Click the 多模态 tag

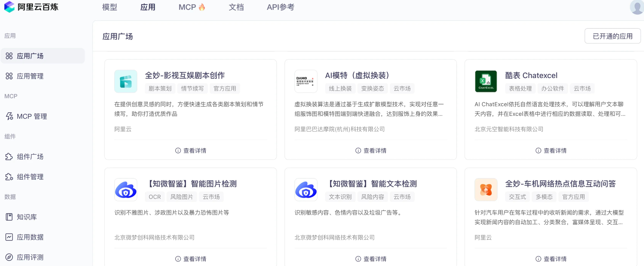click(x=544, y=197)
